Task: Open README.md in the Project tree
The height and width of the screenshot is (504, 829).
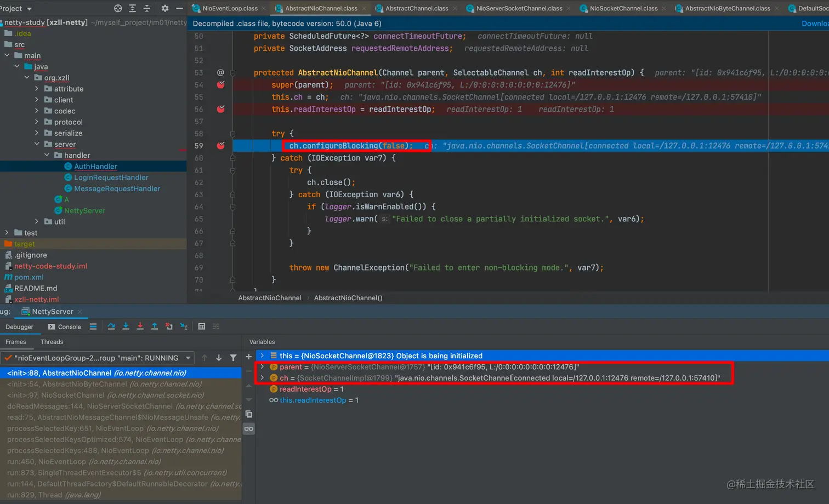Action: click(x=35, y=288)
